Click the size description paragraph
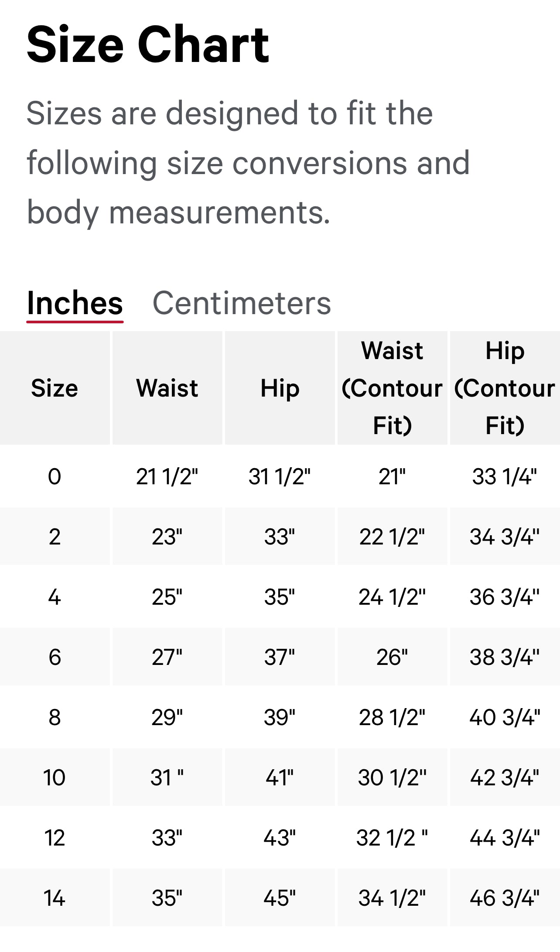560x952 pixels. (248, 162)
